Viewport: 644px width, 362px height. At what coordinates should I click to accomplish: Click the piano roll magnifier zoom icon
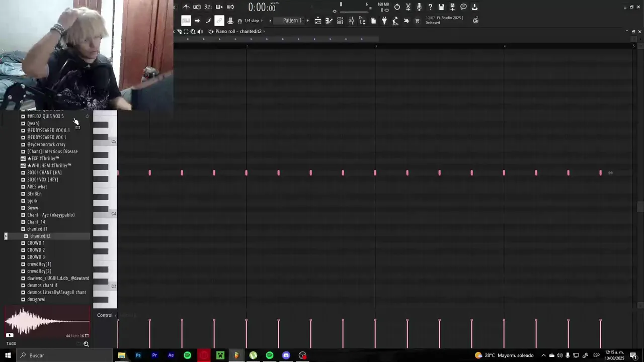(x=193, y=31)
